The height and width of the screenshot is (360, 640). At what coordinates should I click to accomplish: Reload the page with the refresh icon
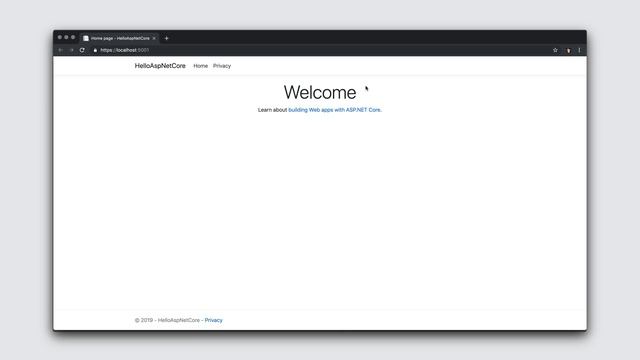click(82, 50)
